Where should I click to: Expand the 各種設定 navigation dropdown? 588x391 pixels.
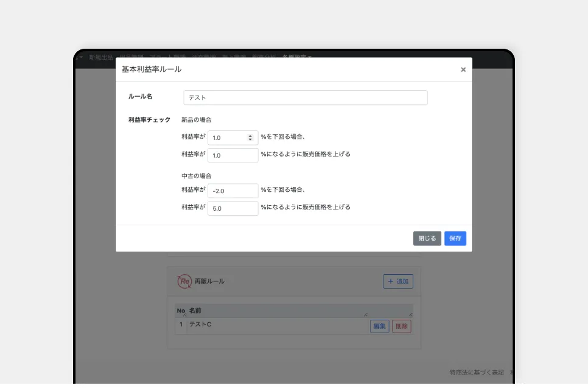point(296,57)
